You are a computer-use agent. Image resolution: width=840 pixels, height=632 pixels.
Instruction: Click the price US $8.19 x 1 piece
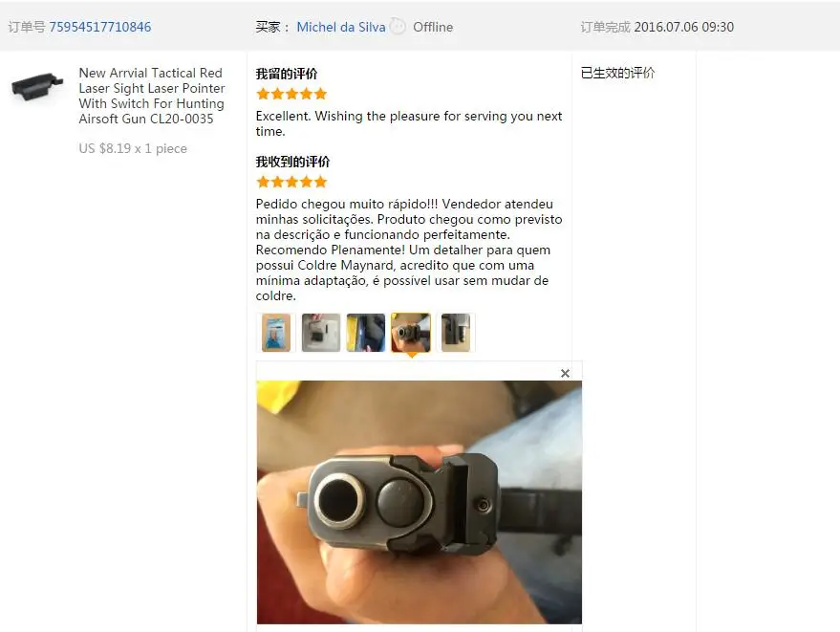[x=133, y=148]
